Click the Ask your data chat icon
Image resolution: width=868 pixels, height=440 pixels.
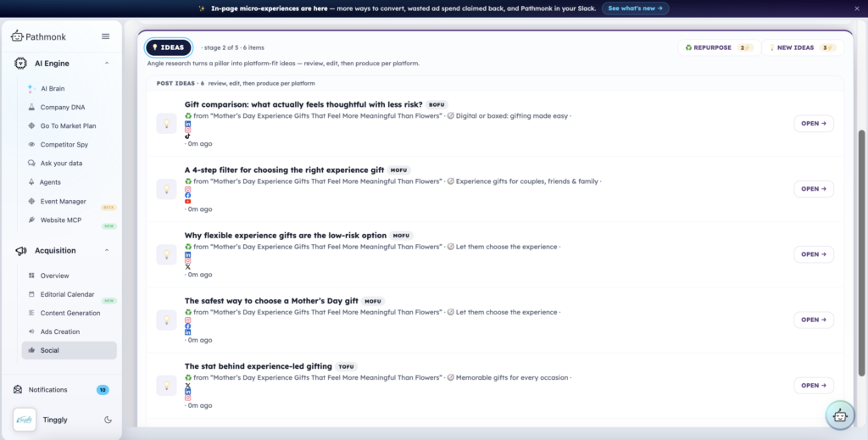coord(31,164)
